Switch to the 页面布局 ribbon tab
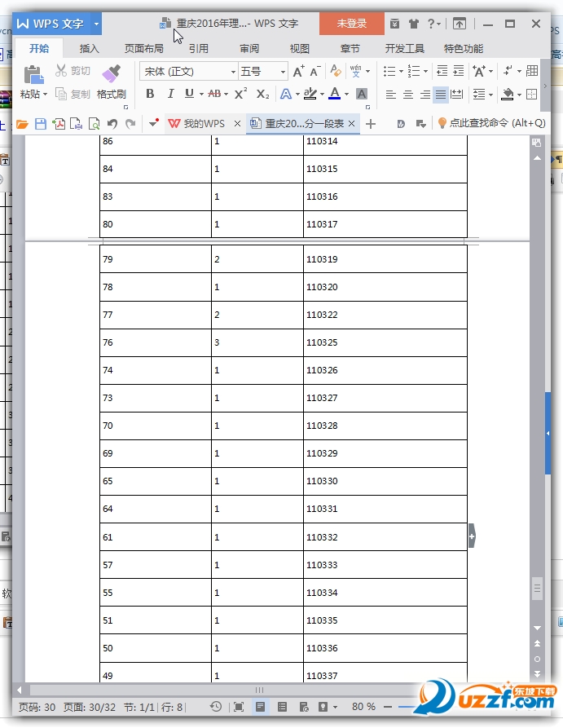This screenshot has width=563, height=728. 144,48
